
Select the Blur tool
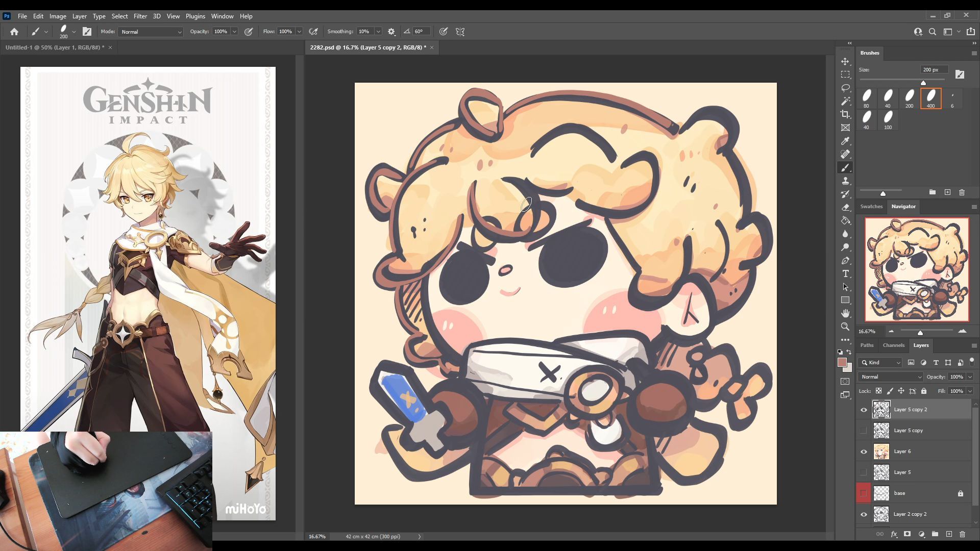tap(845, 234)
